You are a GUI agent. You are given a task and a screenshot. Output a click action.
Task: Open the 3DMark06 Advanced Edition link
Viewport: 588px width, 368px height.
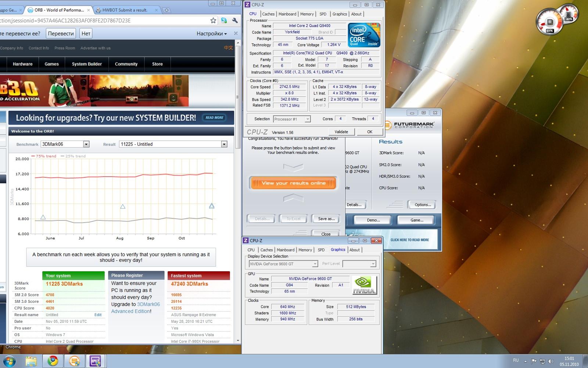(136, 308)
